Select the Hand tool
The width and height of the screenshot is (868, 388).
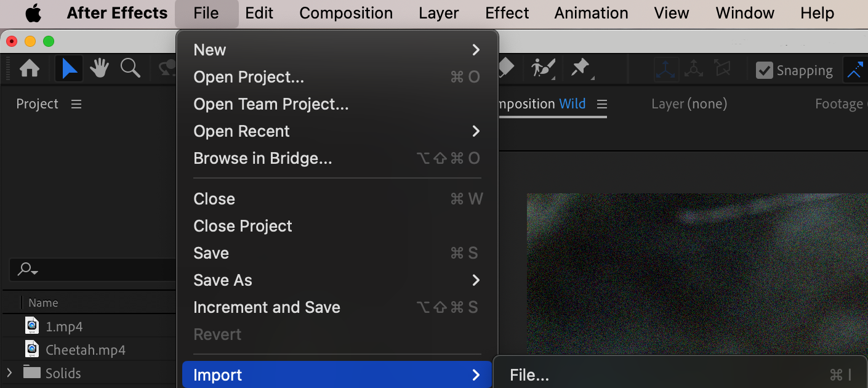pos(99,69)
